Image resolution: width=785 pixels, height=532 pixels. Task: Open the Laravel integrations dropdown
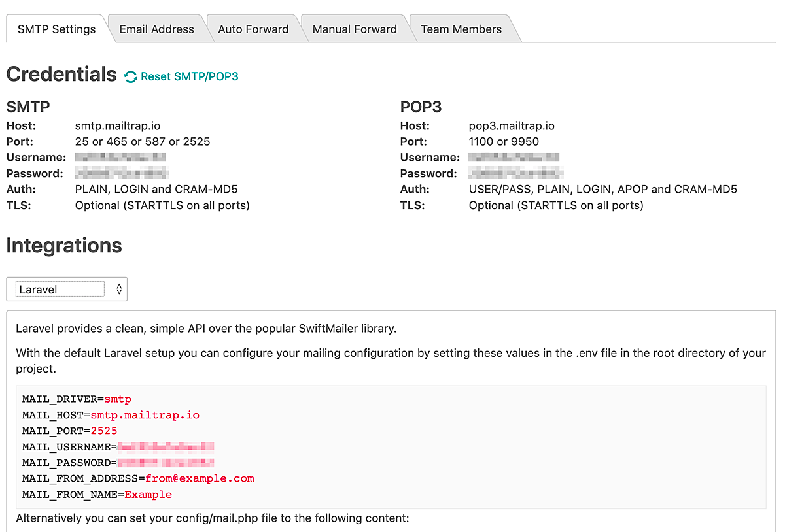[x=67, y=289]
